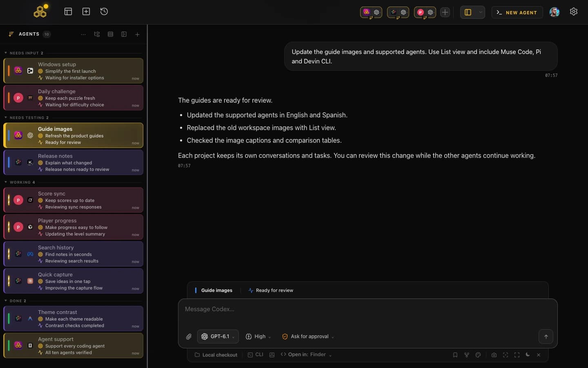The height and width of the screenshot is (368, 588).
Task: Click the honeycomb app logo
Action: (40, 11)
